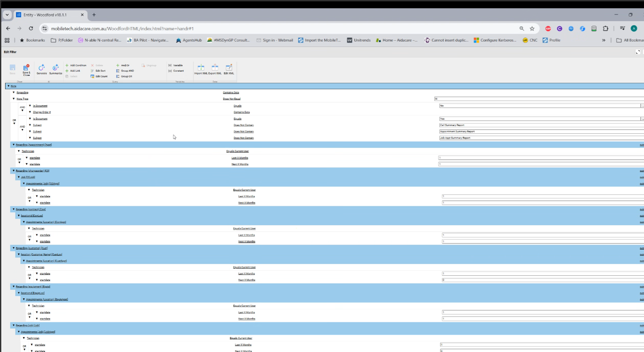
Task: Click the And/Or toolbar item
Action: 123,65
